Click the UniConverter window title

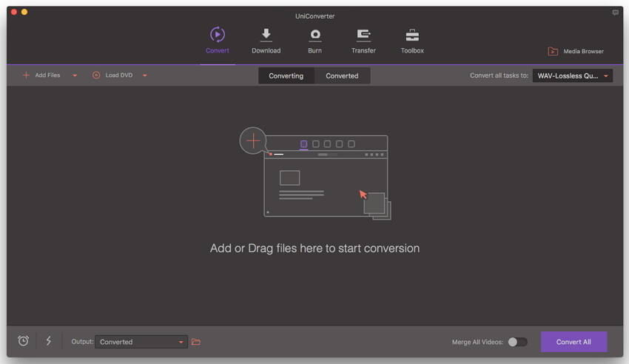[x=315, y=16]
